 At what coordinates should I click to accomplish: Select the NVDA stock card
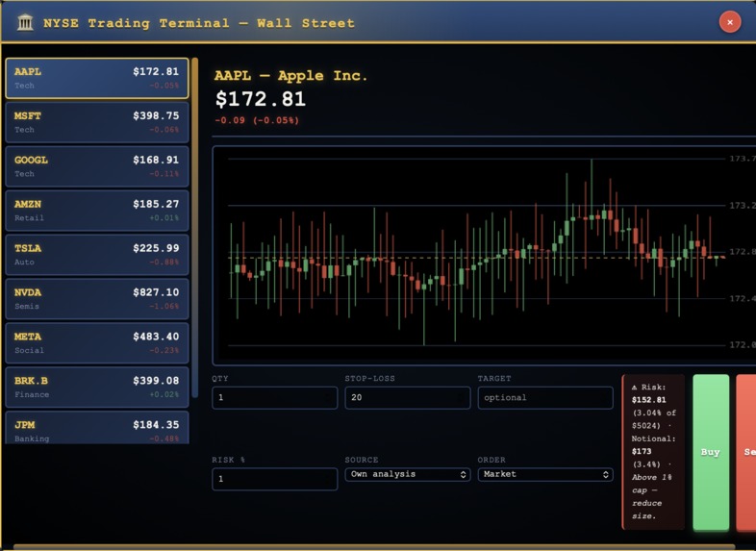pyautogui.click(x=97, y=299)
